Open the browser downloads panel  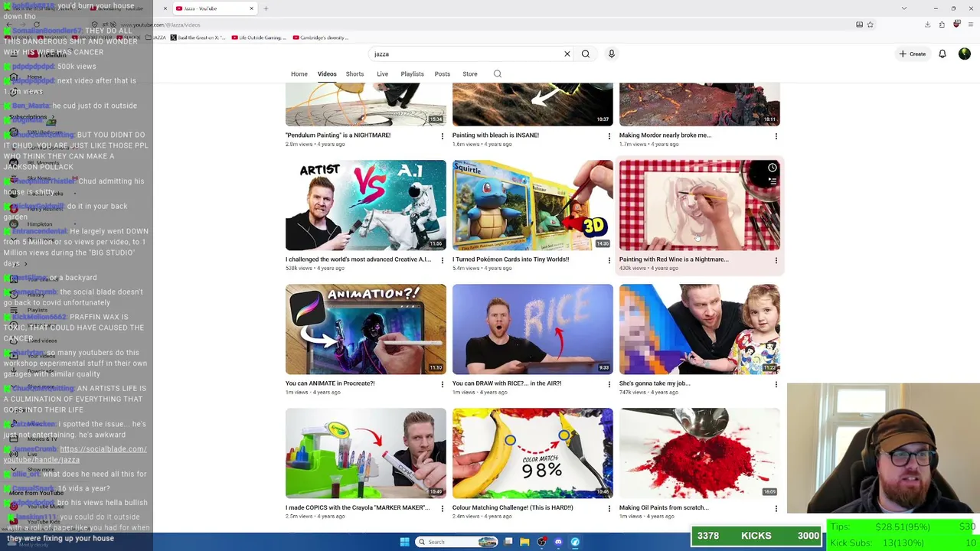[927, 24]
